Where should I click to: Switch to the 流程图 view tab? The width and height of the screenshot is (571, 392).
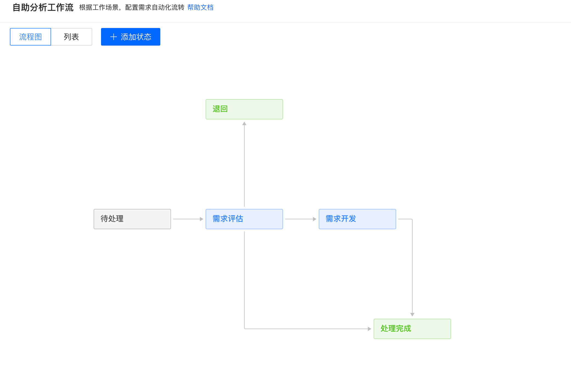30,37
